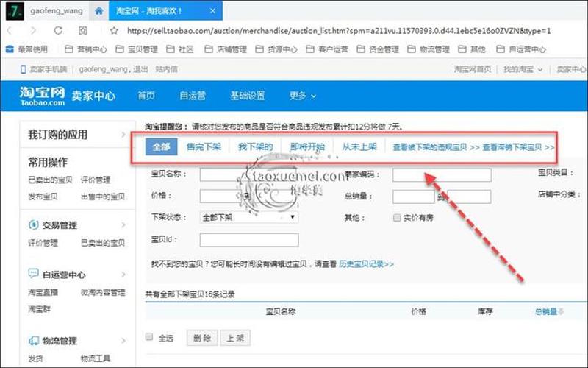The image size is (588, 368).
Task: Expand 我订购的应用 section chevron
Action: click(123, 135)
